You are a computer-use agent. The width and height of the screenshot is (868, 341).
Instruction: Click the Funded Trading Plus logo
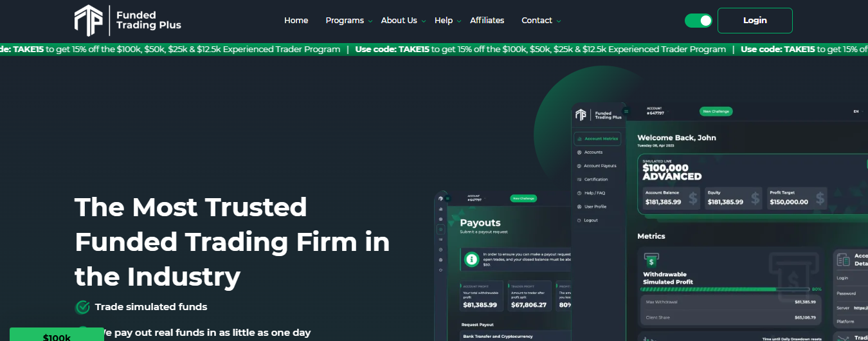point(127,20)
